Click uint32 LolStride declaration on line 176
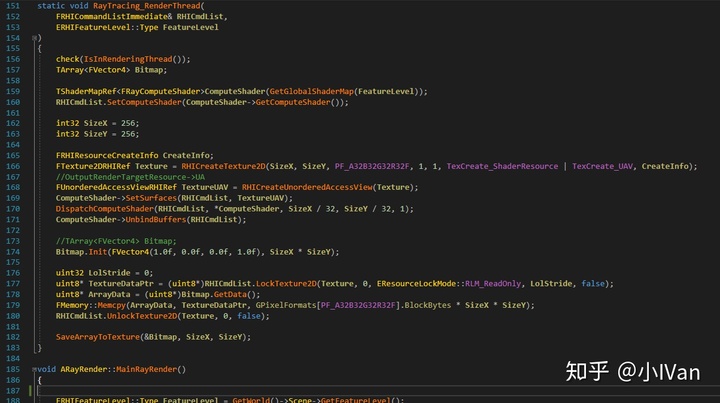Screen dimensions: 720x403 105,273
